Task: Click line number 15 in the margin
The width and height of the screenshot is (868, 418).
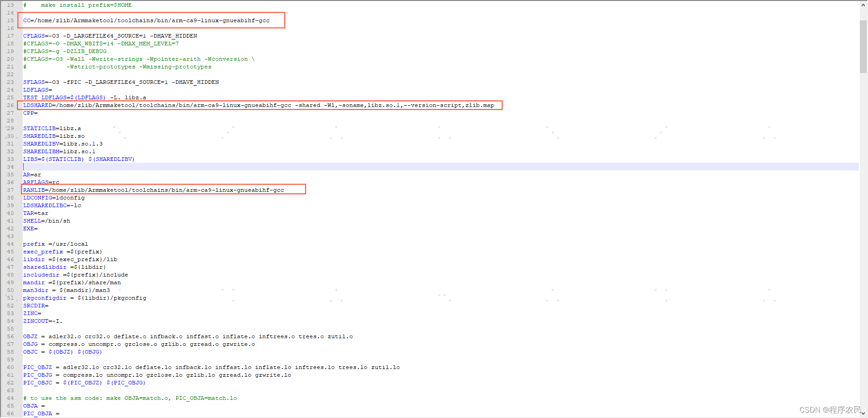Action: tap(10, 20)
